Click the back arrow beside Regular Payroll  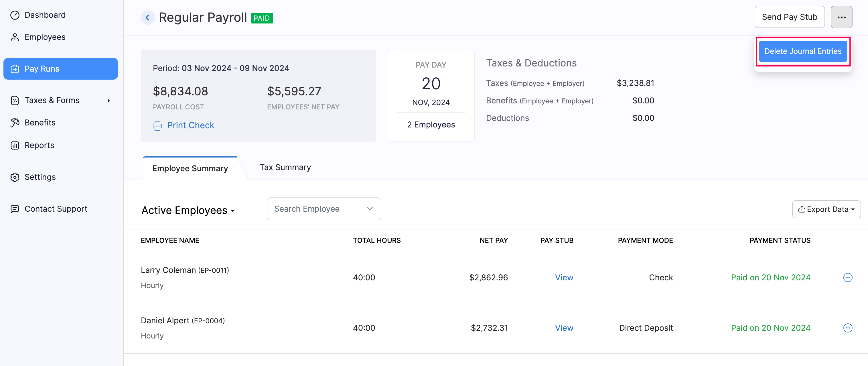pyautogui.click(x=148, y=17)
